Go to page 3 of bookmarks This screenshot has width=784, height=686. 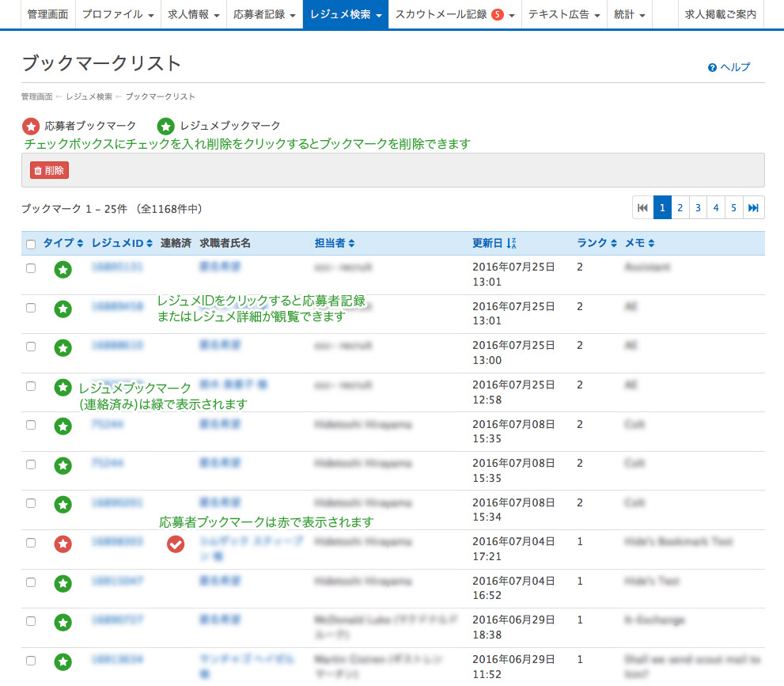(x=698, y=207)
